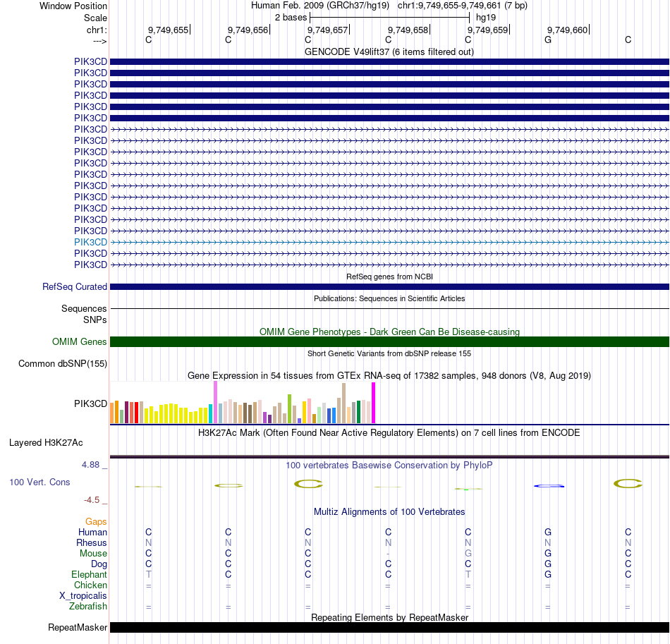Click the Sequences track label
670x644 pixels.
(84, 308)
